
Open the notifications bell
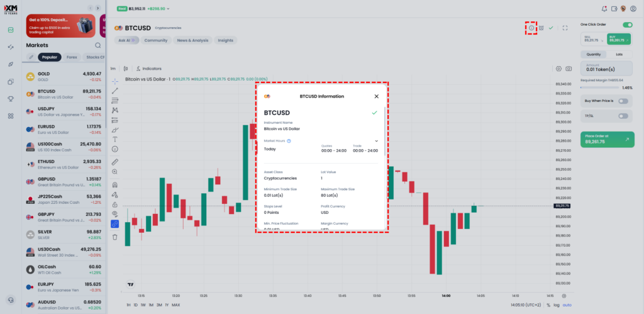tap(604, 9)
